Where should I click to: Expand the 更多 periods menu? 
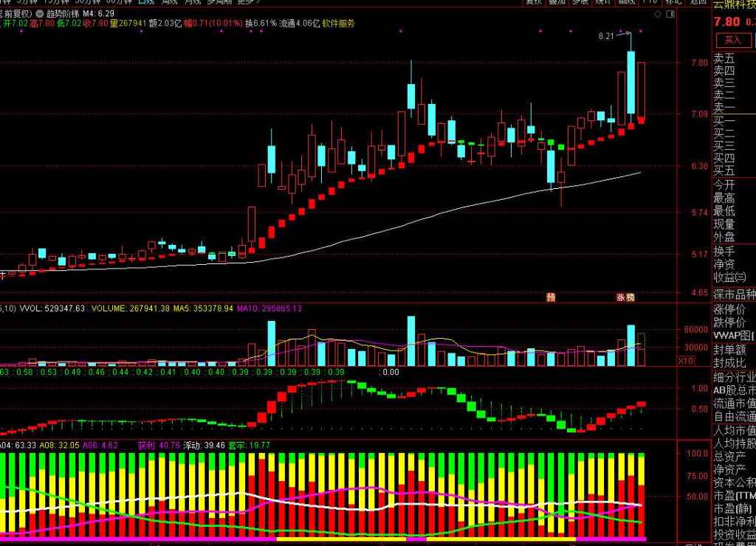(x=247, y=2)
